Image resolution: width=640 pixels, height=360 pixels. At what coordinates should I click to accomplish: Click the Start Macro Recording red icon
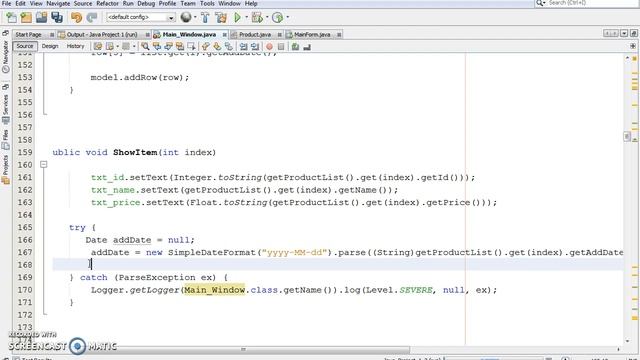tap(269, 47)
